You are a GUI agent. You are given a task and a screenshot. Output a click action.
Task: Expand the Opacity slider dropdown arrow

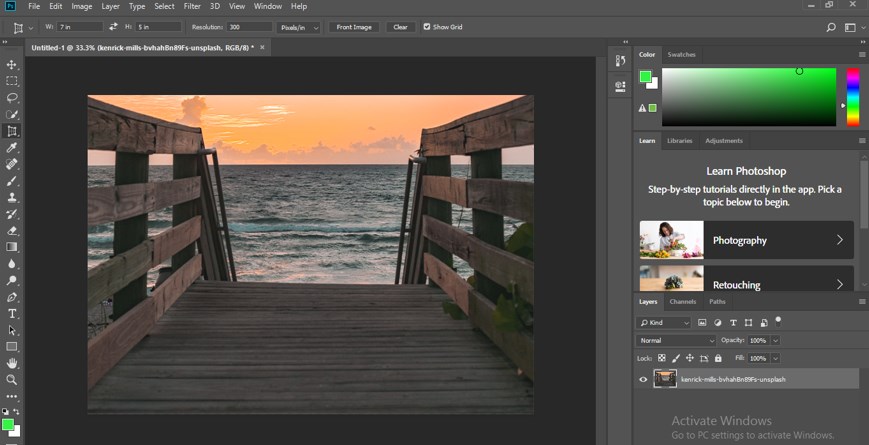coord(775,340)
